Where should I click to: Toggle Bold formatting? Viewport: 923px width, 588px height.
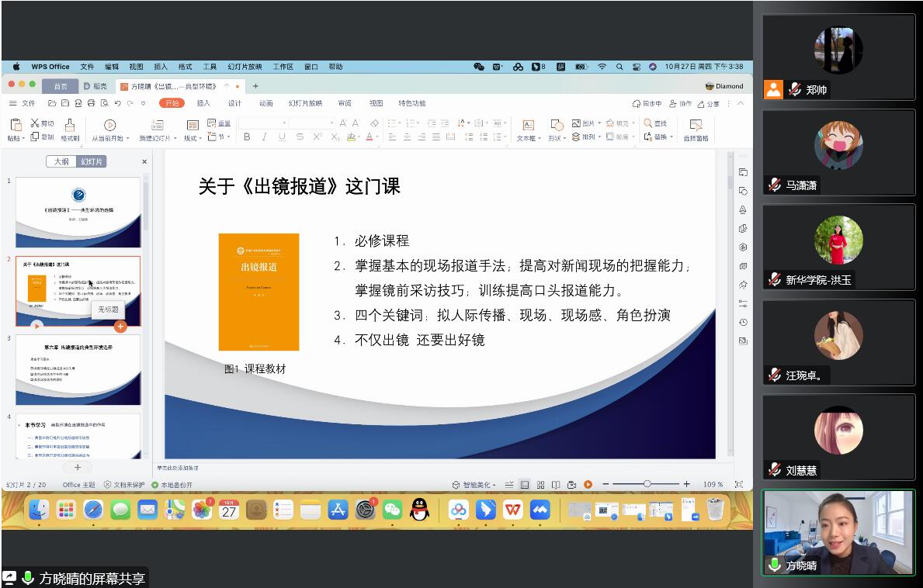point(247,137)
